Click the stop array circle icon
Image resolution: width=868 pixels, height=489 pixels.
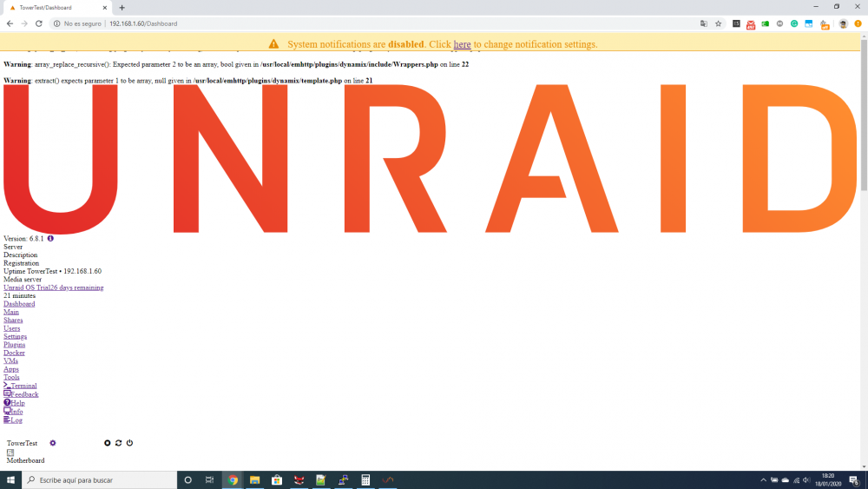[108, 443]
